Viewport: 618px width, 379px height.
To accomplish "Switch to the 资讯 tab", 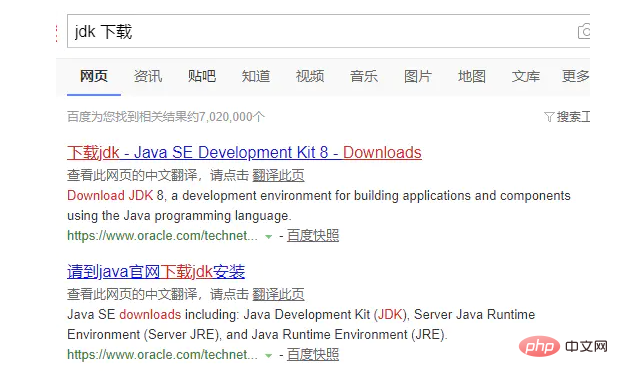I will pyautogui.click(x=148, y=76).
